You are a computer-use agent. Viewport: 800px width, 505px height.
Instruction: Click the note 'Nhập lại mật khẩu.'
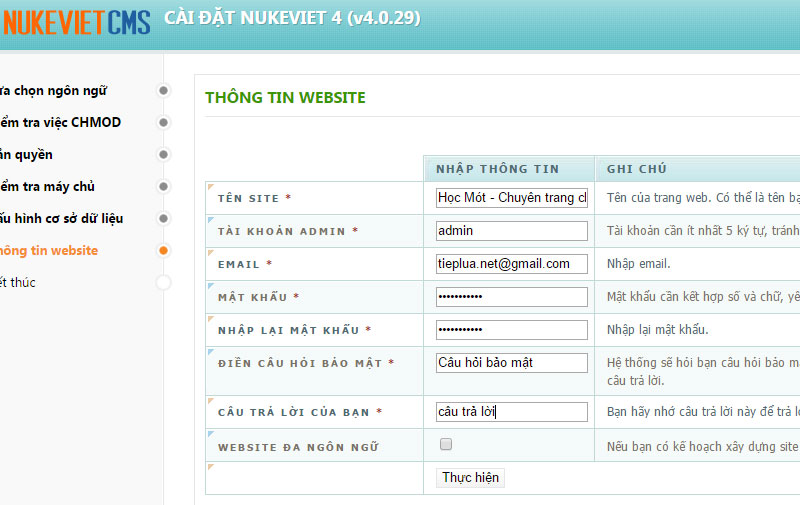657,330
